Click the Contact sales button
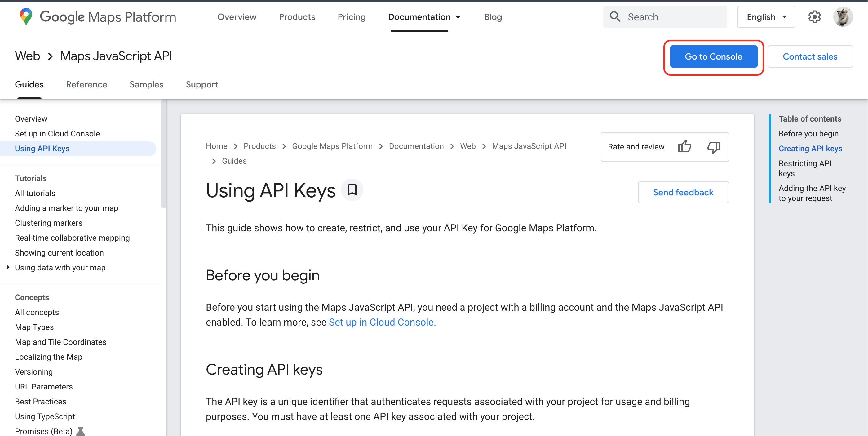868x436 pixels. click(810, 57)
